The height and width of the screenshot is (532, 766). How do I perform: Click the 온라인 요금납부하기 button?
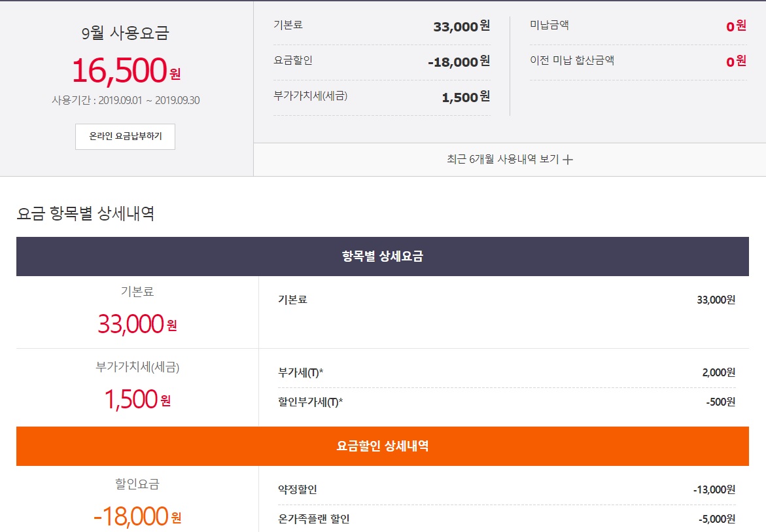coord(125,137)
